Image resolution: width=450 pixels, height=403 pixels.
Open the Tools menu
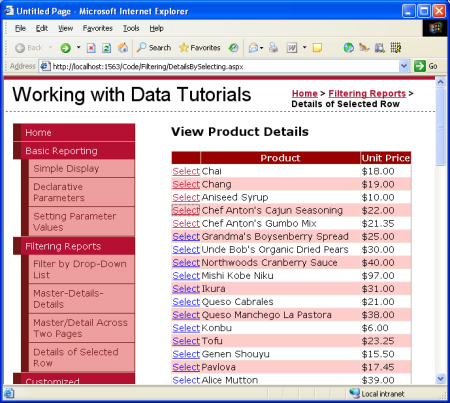point(131,28)
